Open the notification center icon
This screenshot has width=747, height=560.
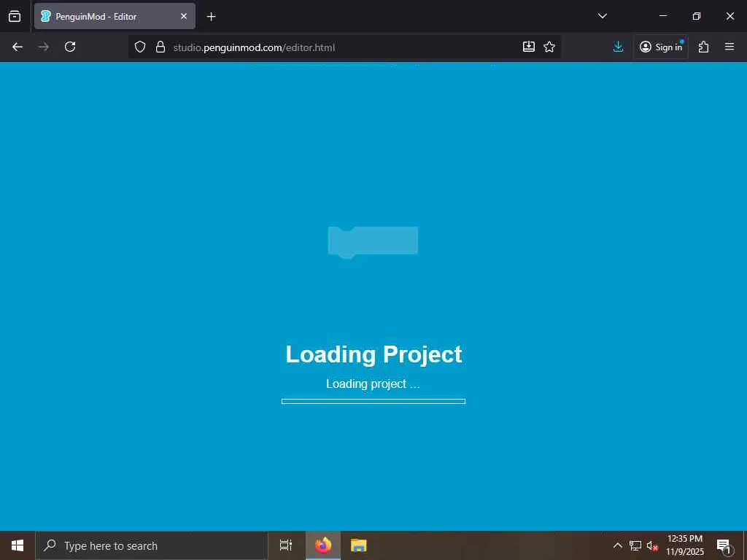point(724,545)
